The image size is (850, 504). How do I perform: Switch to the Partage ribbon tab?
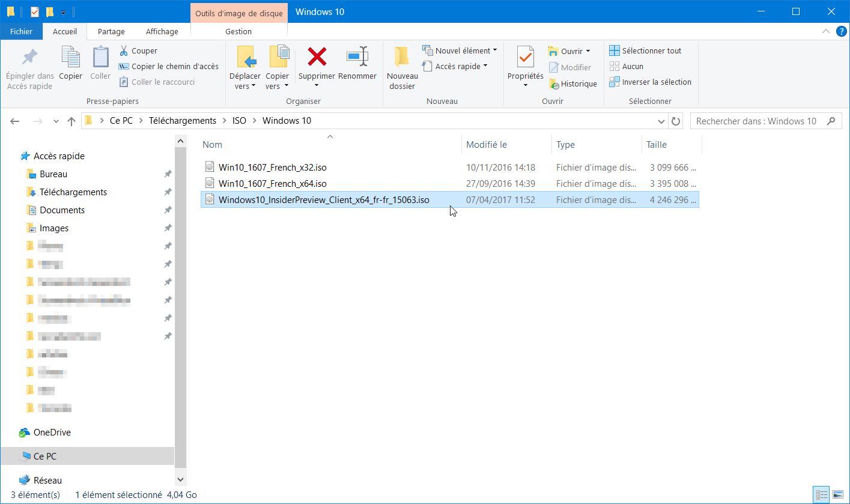tap(111, 31)
